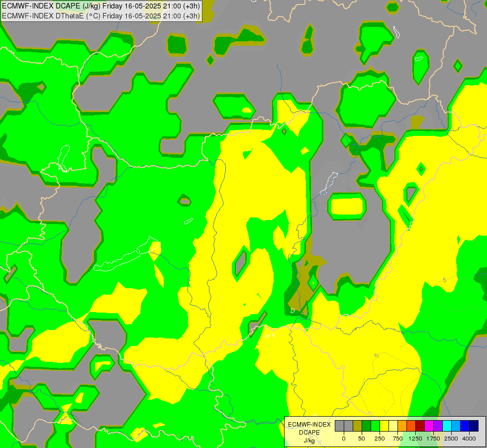487x448 pixels.
Task: Select the navy legend swatch
Action: coord(474,426)
